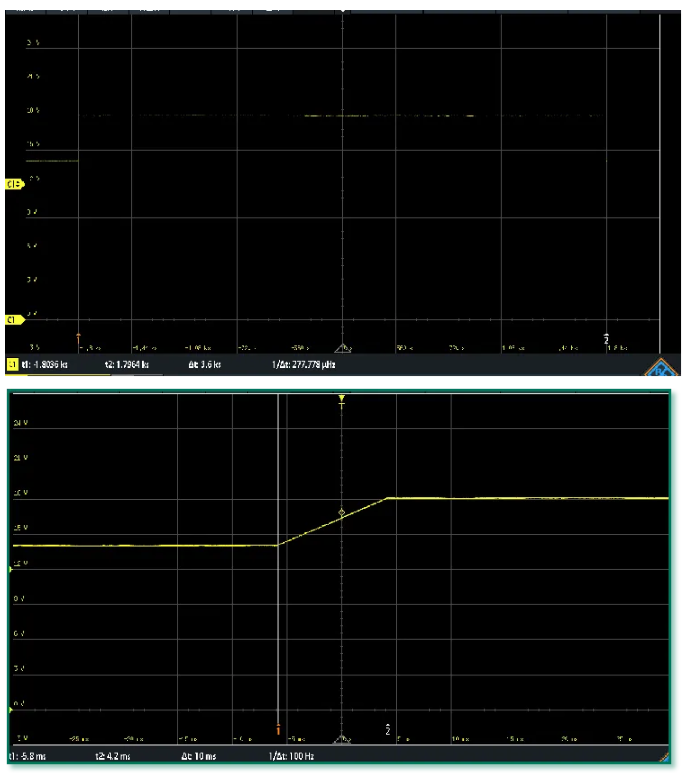Image resolution: width=690 pixels, height=774 pixels.
Task: Click the 1/Δt: 277.778 µHz readout
Action: pos(309,366)
